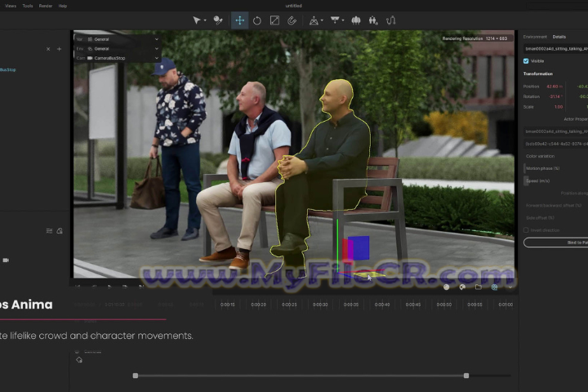Select the arrow selection tool
Screen dimensions: 588x392
[x=197, y=20]
